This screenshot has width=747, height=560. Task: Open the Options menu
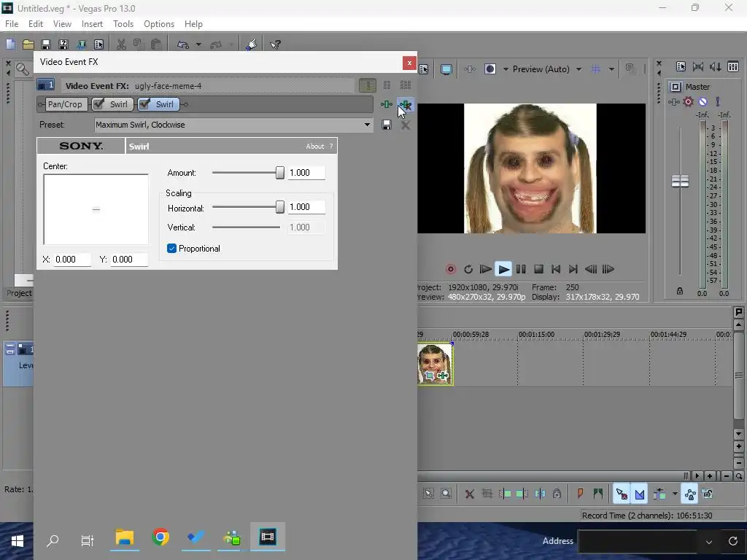pos(159,24)
